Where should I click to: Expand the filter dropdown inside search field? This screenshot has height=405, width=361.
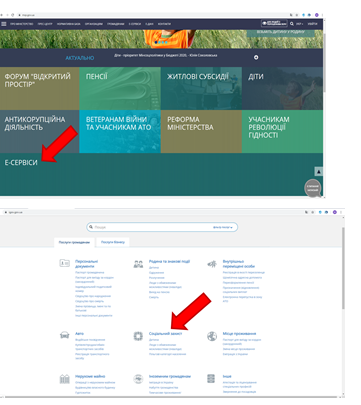223,227
